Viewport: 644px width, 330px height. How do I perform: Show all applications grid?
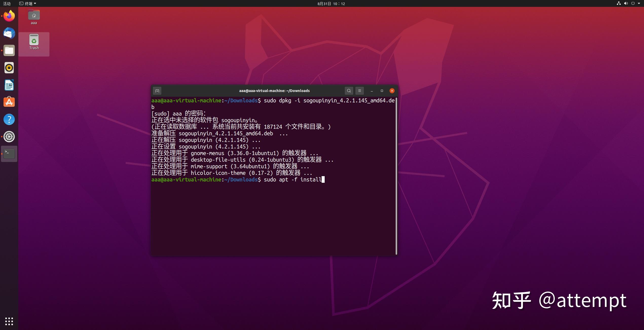[x=9, y=321]
